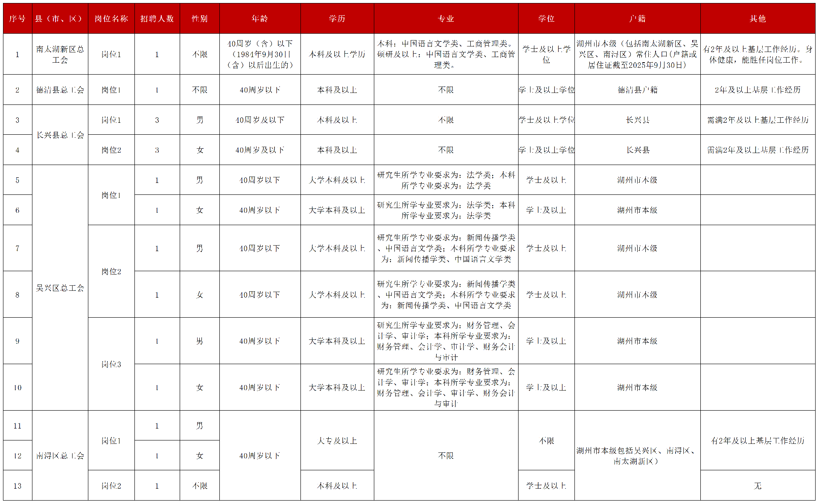Click the 性别 header cell
Image resolution: width=819 pixels, height=504 pixels.
click(x=199, y=18)
